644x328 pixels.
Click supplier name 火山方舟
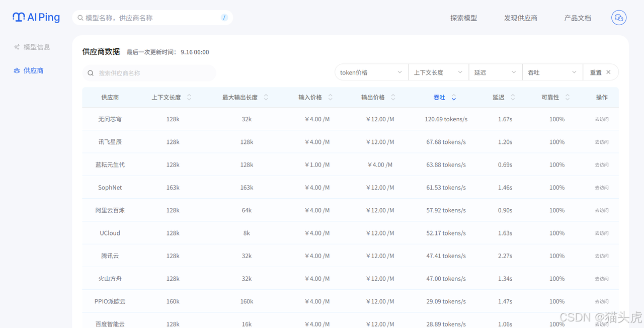coord(110,278)
